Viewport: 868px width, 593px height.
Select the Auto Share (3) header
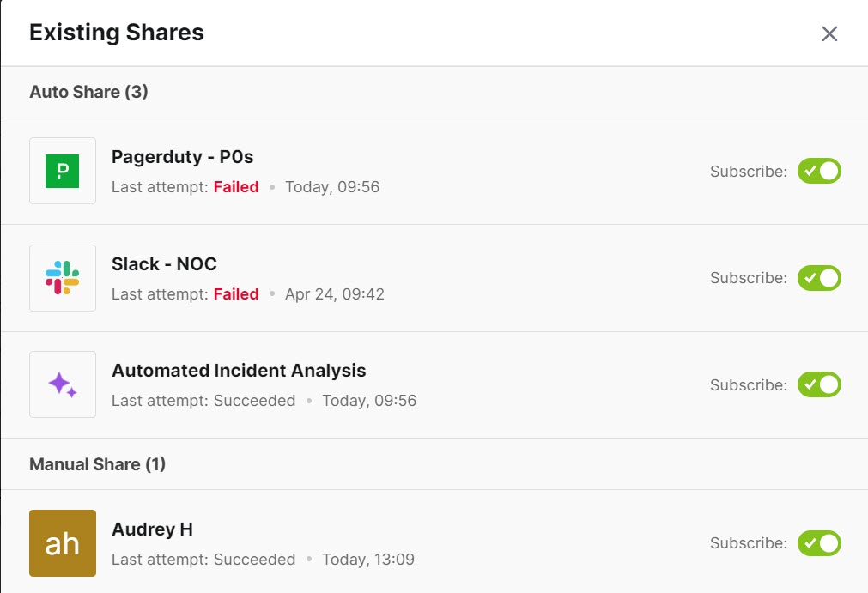point(86,92)
